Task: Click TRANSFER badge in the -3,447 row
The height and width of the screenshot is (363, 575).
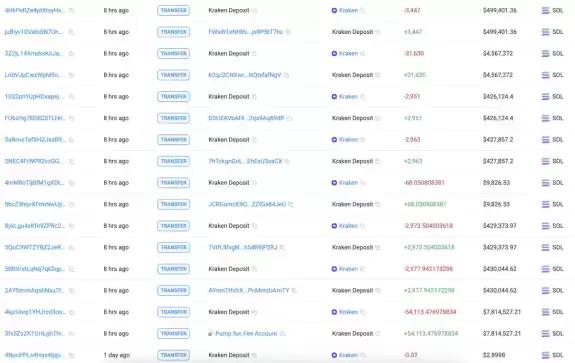Action: (x=173, y=11)
